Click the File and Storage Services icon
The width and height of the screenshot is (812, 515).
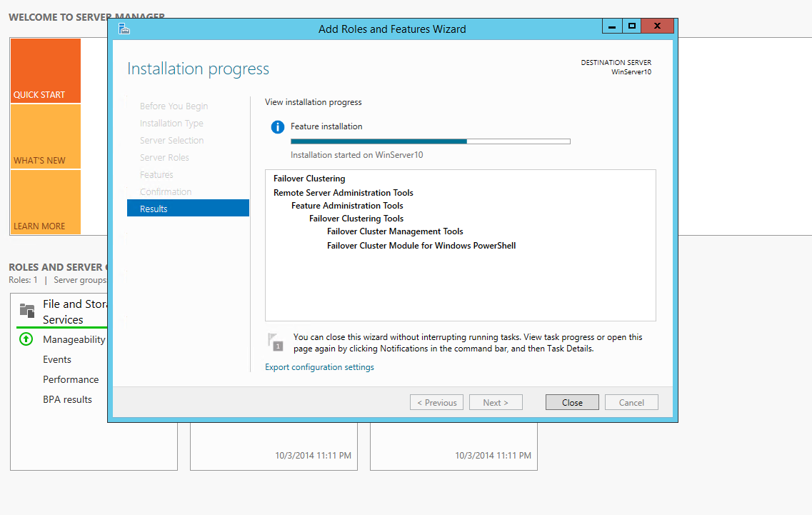pos(27,310)
